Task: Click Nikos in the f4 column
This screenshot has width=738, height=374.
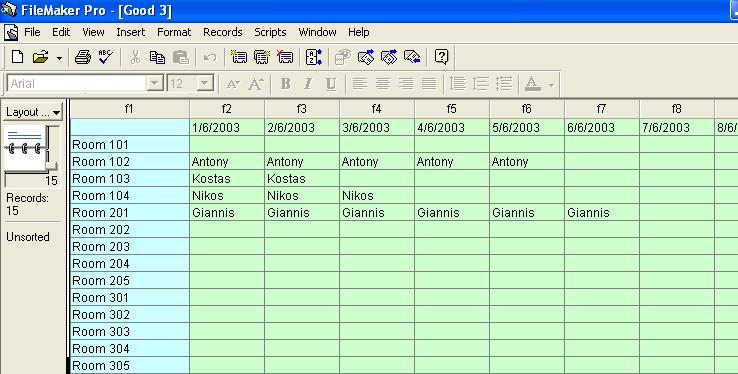Action: click(x=377, y=196)
